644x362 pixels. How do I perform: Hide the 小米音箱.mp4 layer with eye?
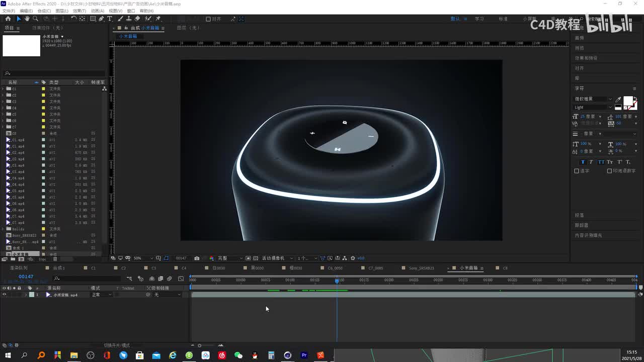pos(5,295)
